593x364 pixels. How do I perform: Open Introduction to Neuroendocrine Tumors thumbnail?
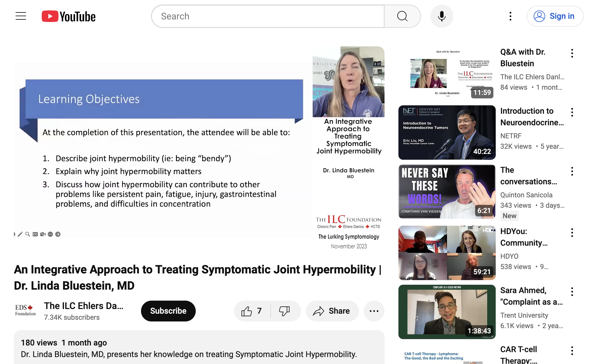447,133
